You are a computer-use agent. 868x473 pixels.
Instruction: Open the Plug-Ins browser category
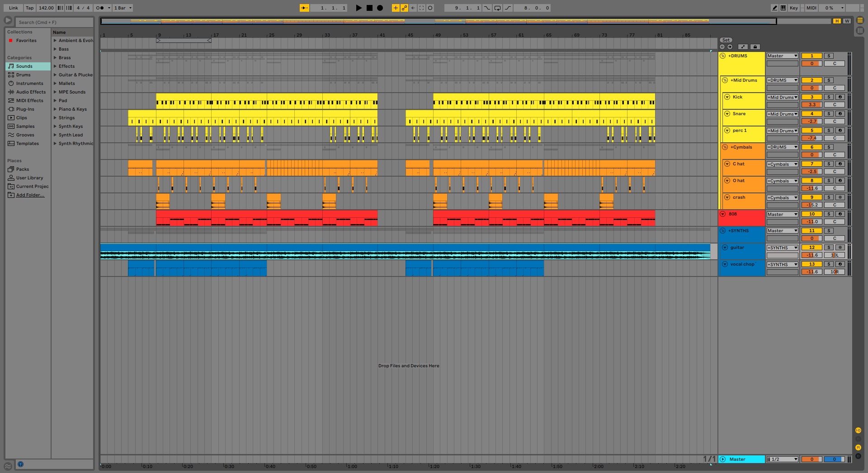point(28,109)
